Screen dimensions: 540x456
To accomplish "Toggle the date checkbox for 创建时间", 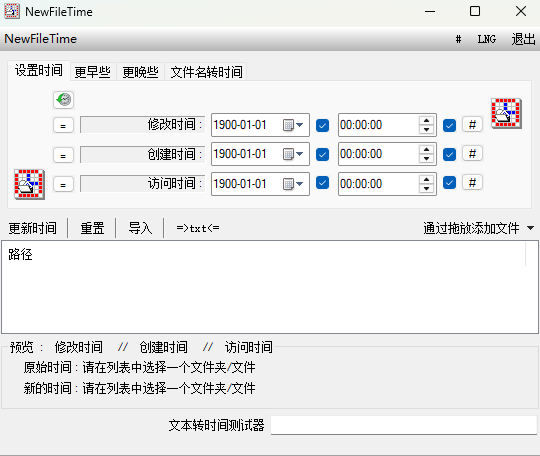I will tap(322, 154).
